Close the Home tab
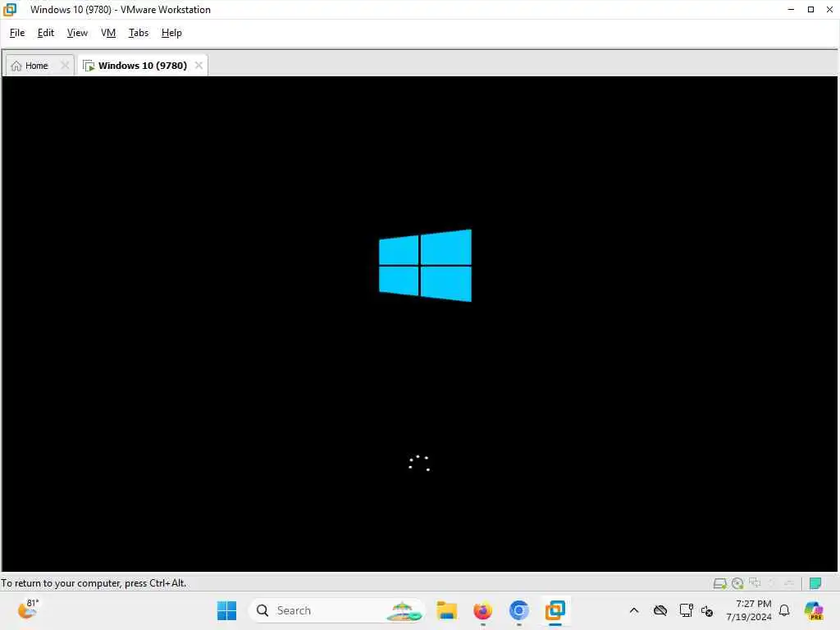This screenshot has width=840, height=630. pyautogui.click(x=65, y=66)
